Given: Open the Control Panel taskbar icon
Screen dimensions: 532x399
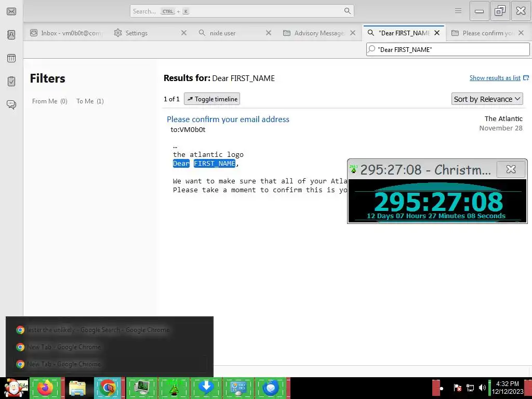Looking at the screenshot, I should point(238,388).
